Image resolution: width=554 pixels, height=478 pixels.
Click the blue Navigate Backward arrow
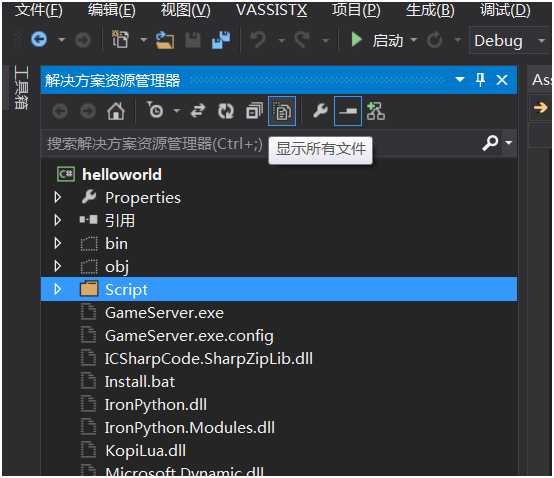39,40
